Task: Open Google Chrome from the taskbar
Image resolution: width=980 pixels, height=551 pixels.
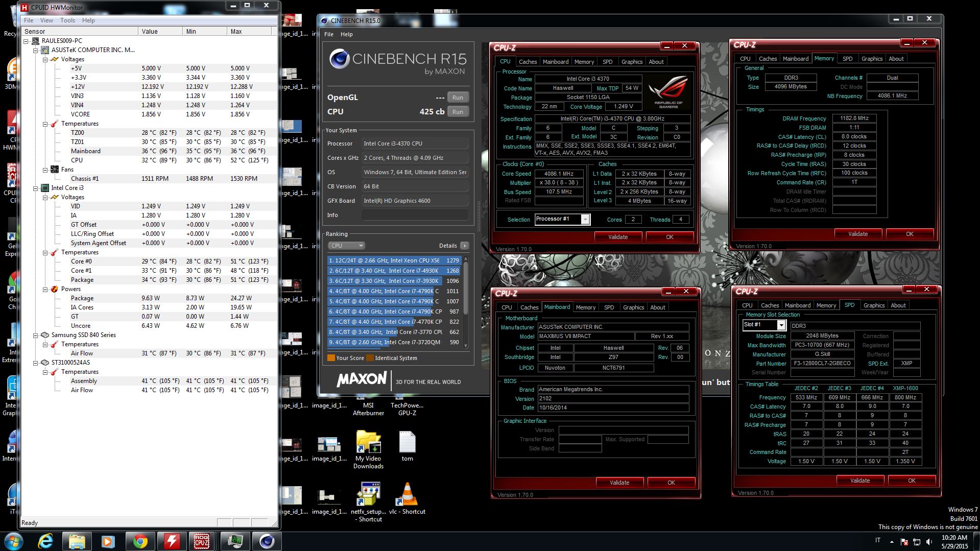Action: (x=139, y=541)
